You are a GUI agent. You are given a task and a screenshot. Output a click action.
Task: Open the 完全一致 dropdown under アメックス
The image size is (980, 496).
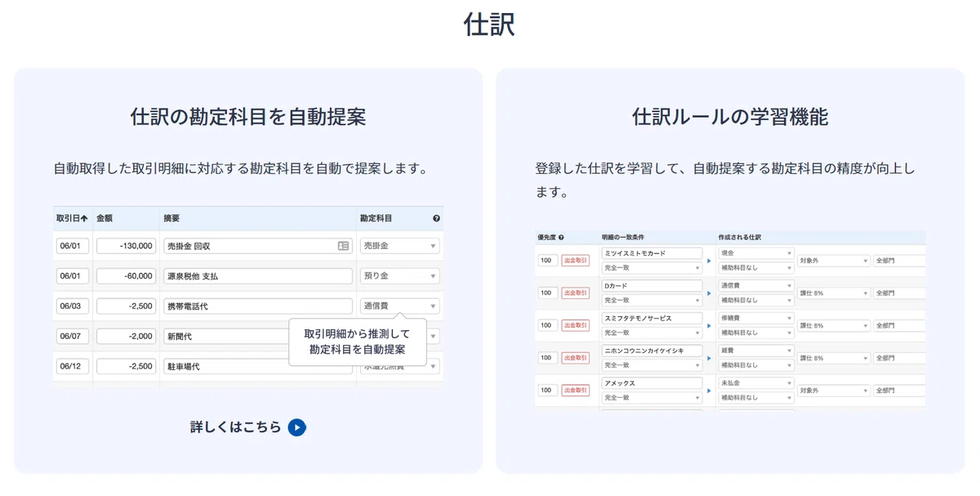tap(652, 397)
